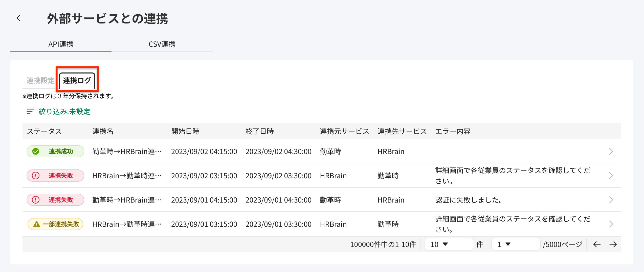Image resolution: width=644 pixels, height=272 pixels.
Task: Click the back arrow beside the page title
Action: pos(18,18)
